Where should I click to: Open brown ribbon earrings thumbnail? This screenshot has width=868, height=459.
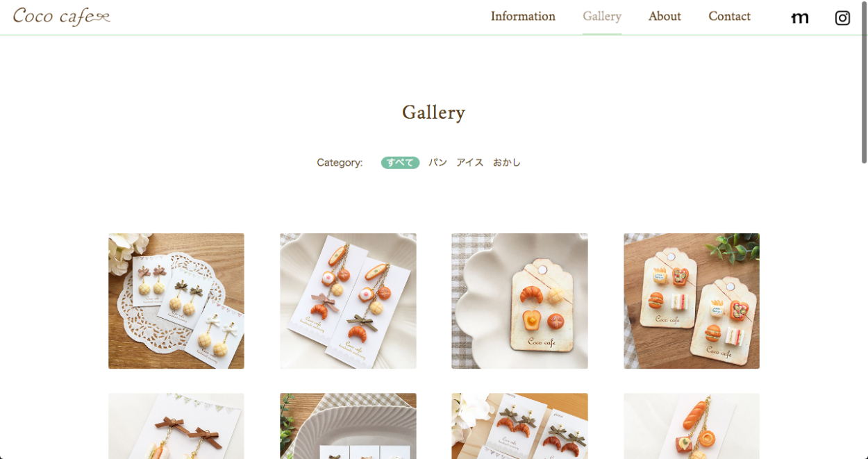(x=176, y=426)
